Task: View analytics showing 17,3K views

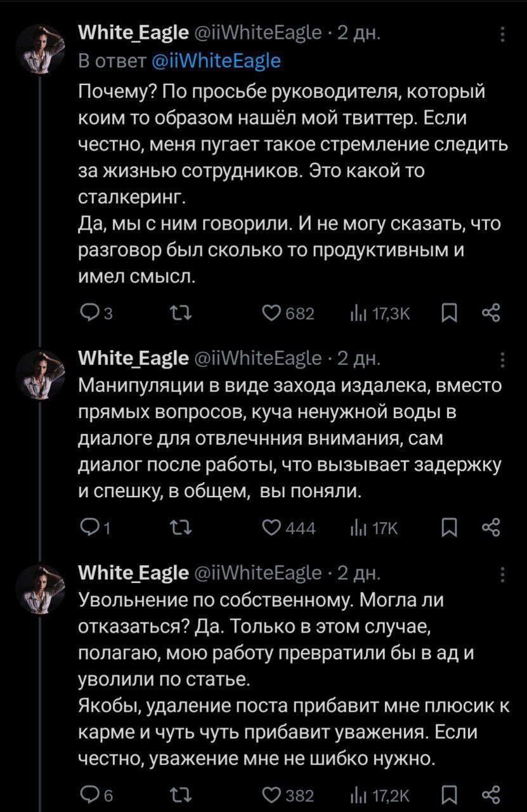Action: click(x=358, y=313)
